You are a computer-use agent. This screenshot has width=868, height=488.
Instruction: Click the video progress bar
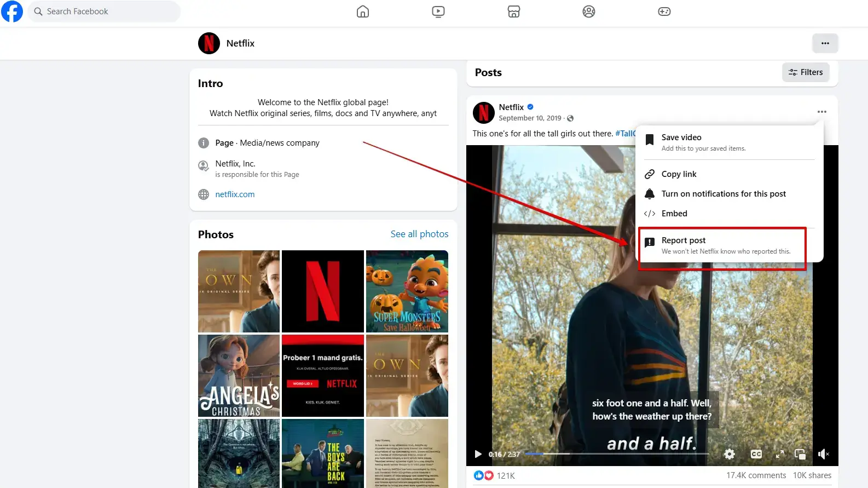pyautogui.click(x=617, y=454)
